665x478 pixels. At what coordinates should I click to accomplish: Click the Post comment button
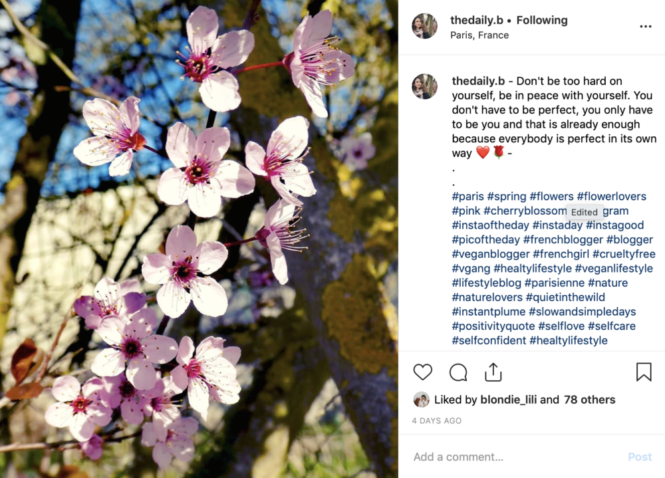(640, 457)
